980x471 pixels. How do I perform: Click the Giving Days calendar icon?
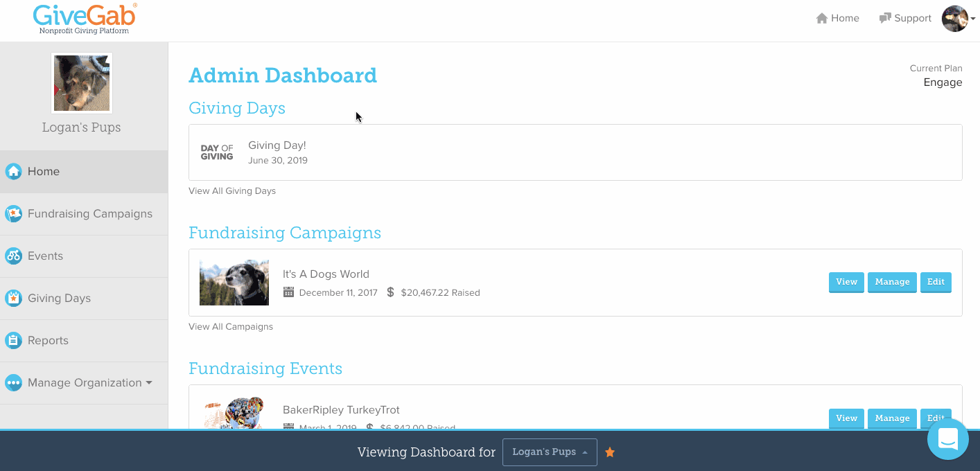(13, 299)
